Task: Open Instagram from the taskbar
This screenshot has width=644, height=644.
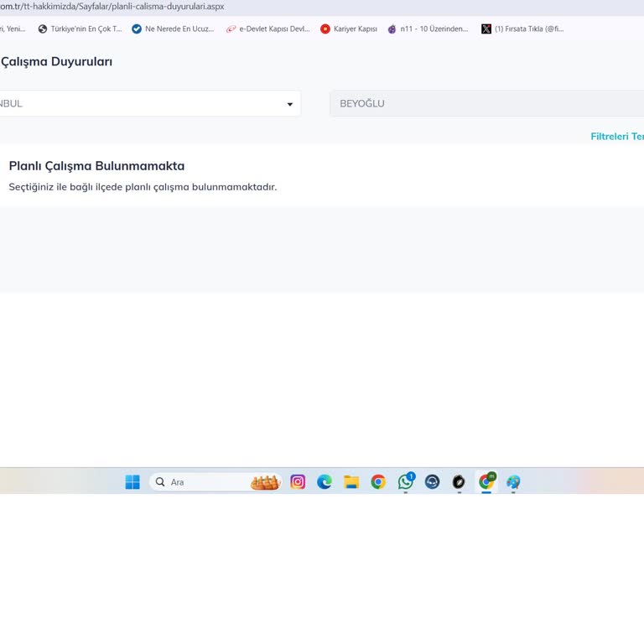Action: pyautogui.click(x=298, y=481)
